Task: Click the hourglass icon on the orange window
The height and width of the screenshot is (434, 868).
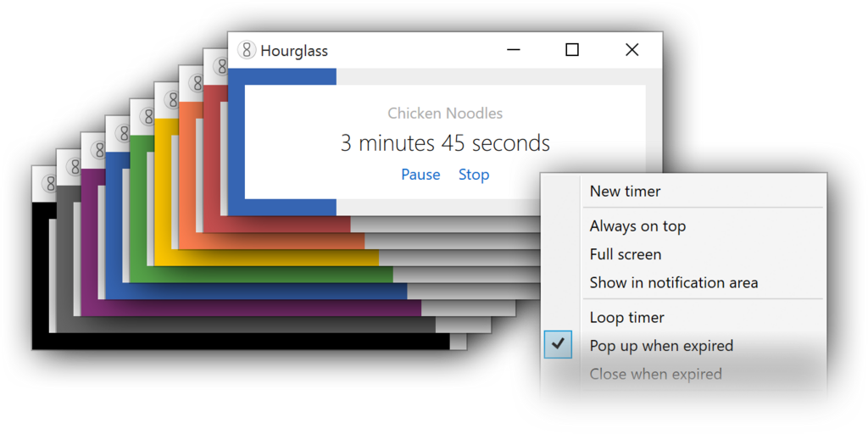Action: [196, 84]
